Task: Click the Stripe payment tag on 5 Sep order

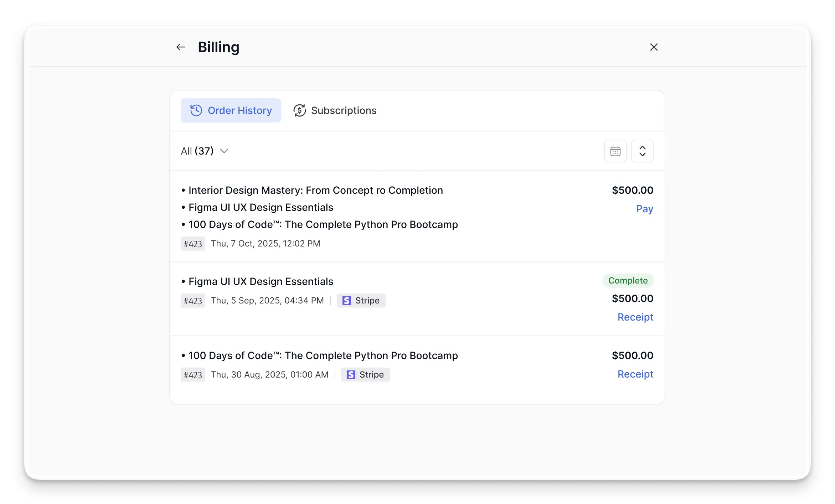Action: click(x=361, y=301)
